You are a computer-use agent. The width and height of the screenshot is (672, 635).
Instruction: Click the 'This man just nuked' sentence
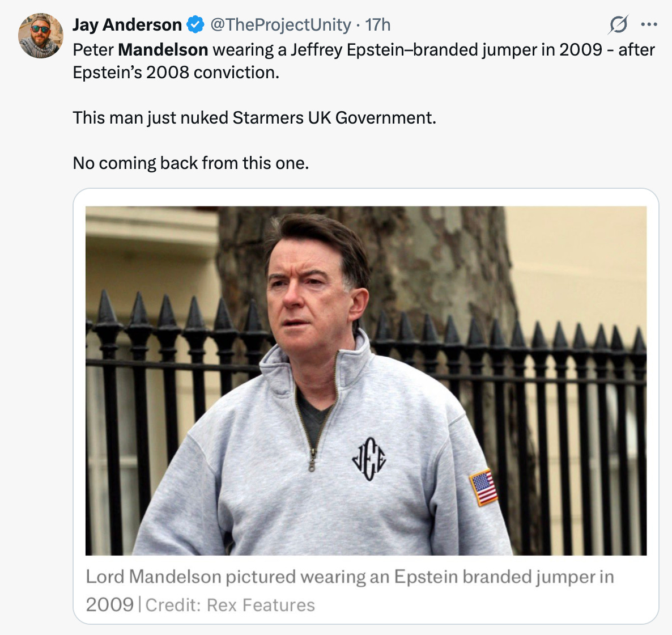tap(254, 117)
